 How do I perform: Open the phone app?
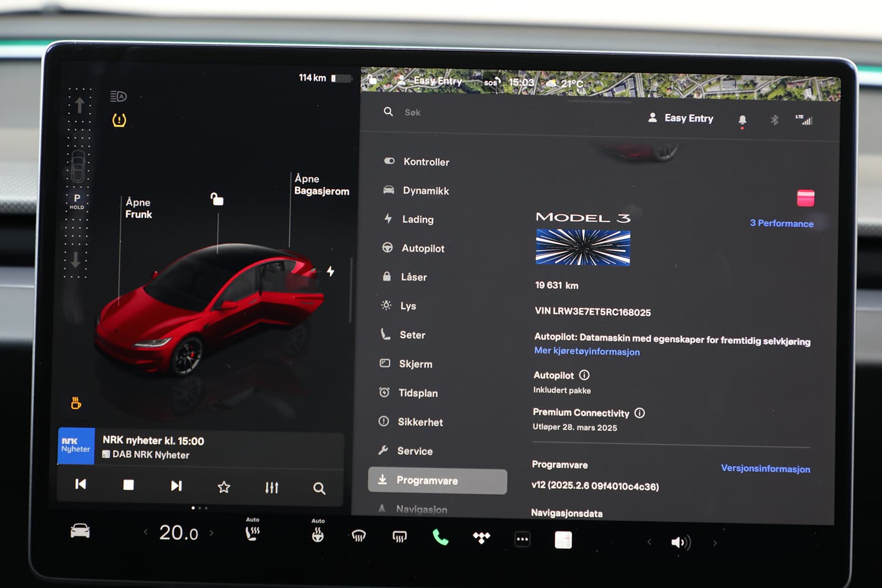pyautogui.click(x=440, y=537)
